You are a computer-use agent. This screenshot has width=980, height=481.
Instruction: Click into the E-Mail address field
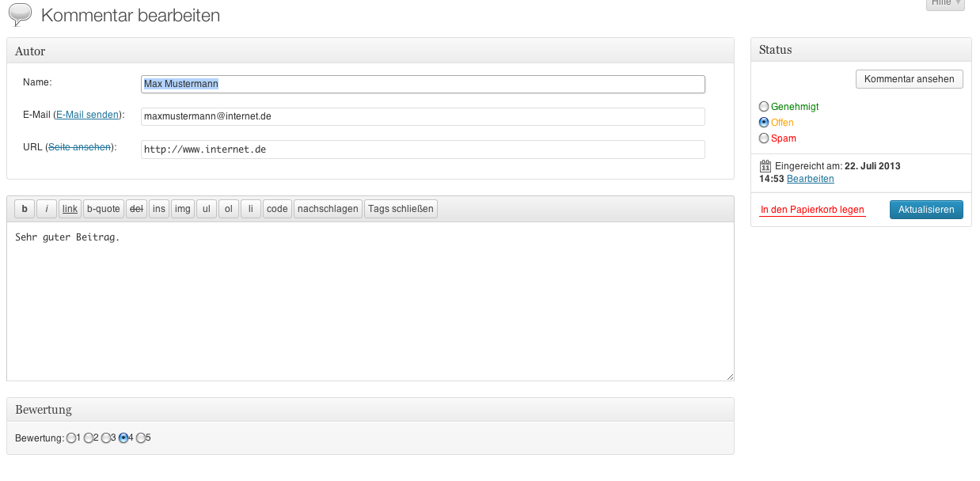[x=423, y=116]
